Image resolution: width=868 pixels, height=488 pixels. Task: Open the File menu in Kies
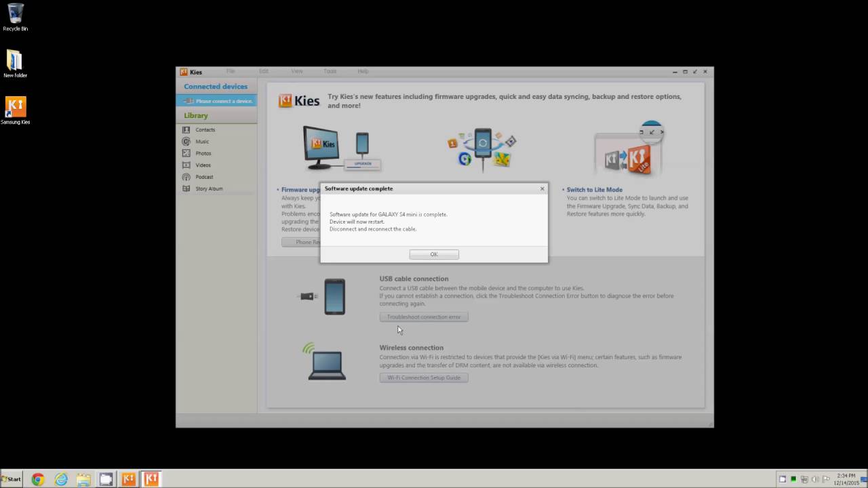(x=231, y=71)
